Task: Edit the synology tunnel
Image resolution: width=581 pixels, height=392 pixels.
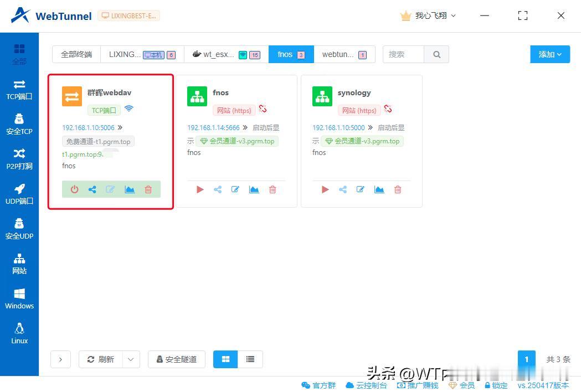Action: (361, 189)
